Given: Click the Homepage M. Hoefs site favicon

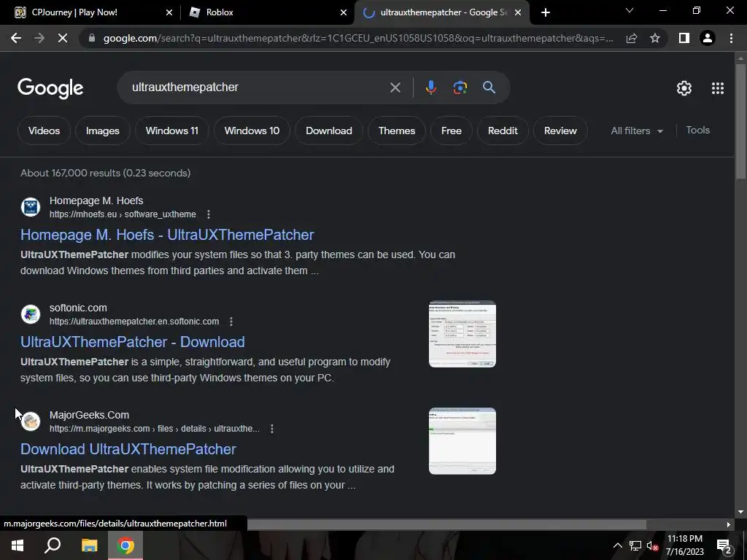Looking at the screenshot, I should pos(31,207).
